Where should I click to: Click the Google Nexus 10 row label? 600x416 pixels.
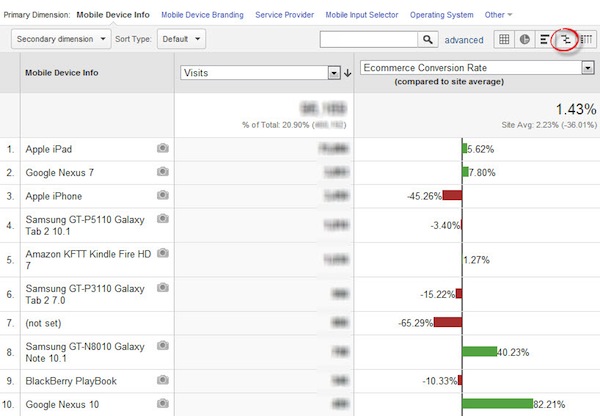pyautogui.click(x=62, y=405)
